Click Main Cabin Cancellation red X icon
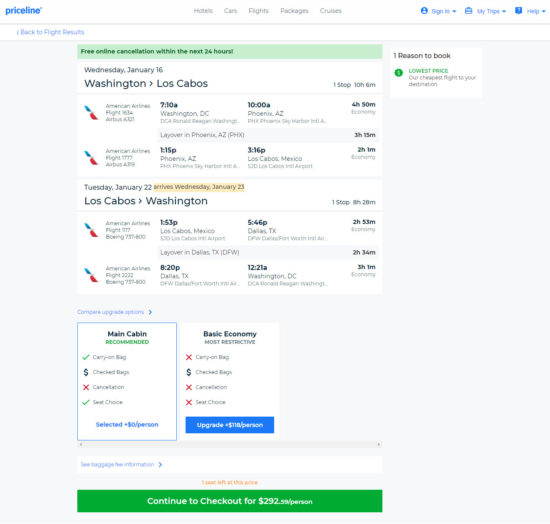550x524 pixels. [86, 387]
